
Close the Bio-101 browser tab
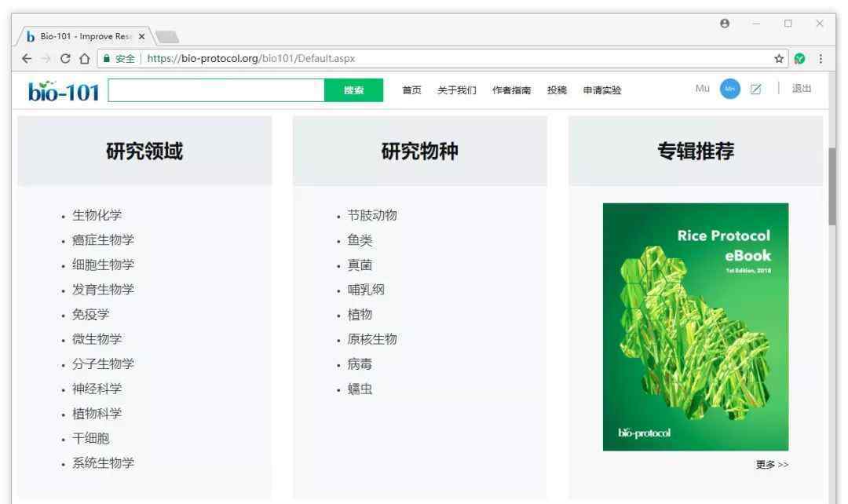point(141,36)
